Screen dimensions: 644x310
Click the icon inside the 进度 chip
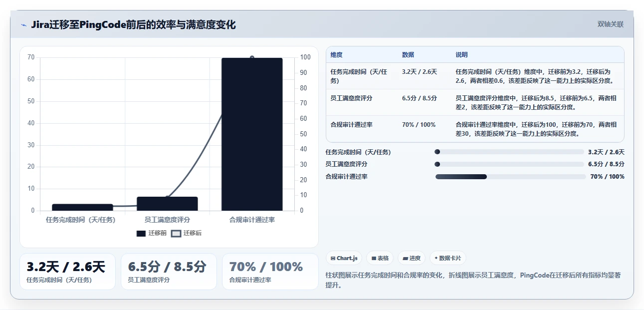pyautogui.click(x=406, y=259)
